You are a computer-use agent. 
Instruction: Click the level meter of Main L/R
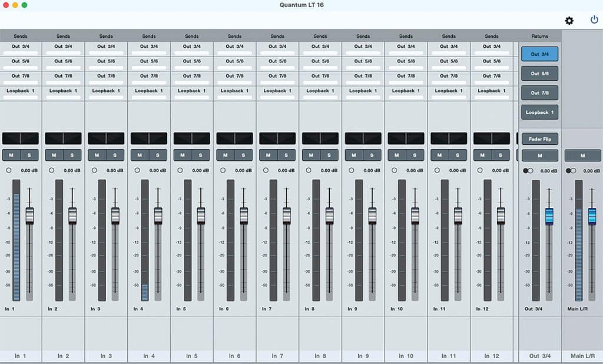[x=579, y=240]
